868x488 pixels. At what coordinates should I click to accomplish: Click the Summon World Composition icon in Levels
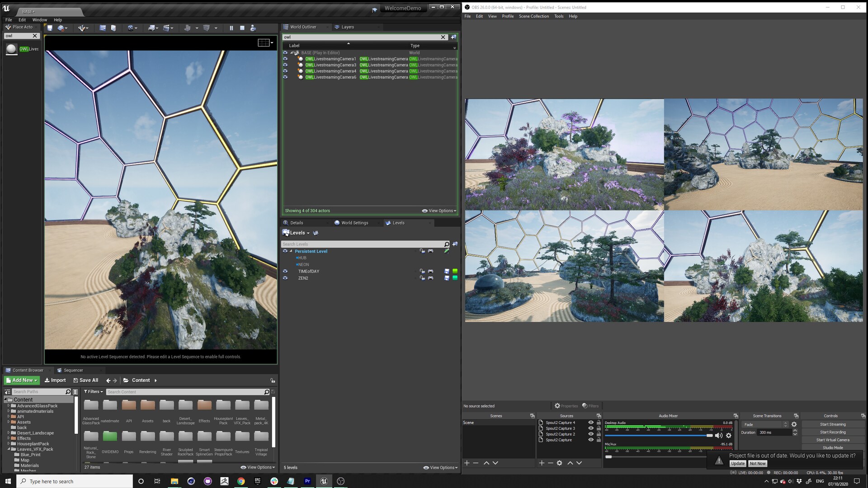point(316,233)
